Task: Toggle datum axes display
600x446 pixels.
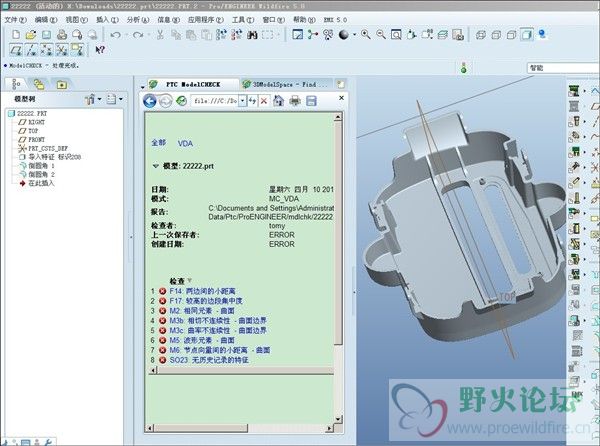Action: point(31,50)
